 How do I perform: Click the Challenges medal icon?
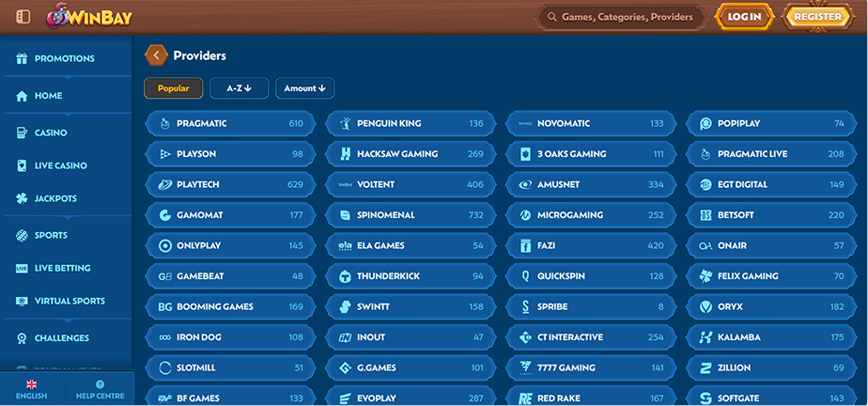[22, 338]
